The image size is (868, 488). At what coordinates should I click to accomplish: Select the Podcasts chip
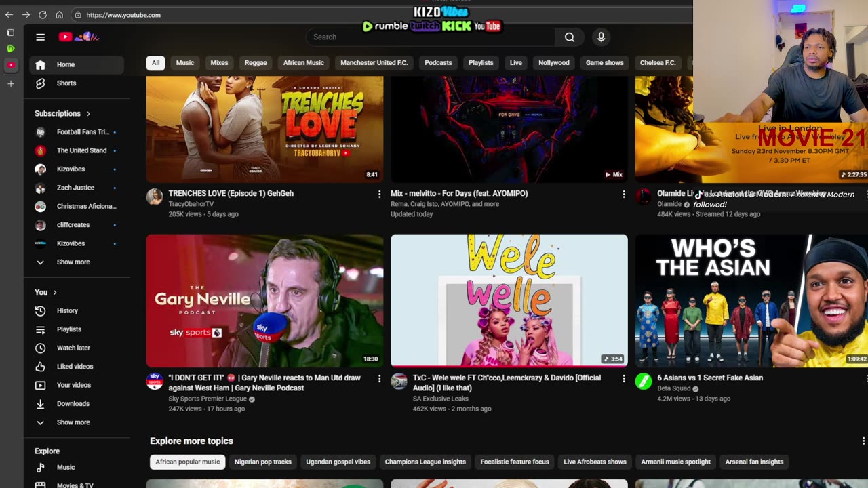click(438, 63)
